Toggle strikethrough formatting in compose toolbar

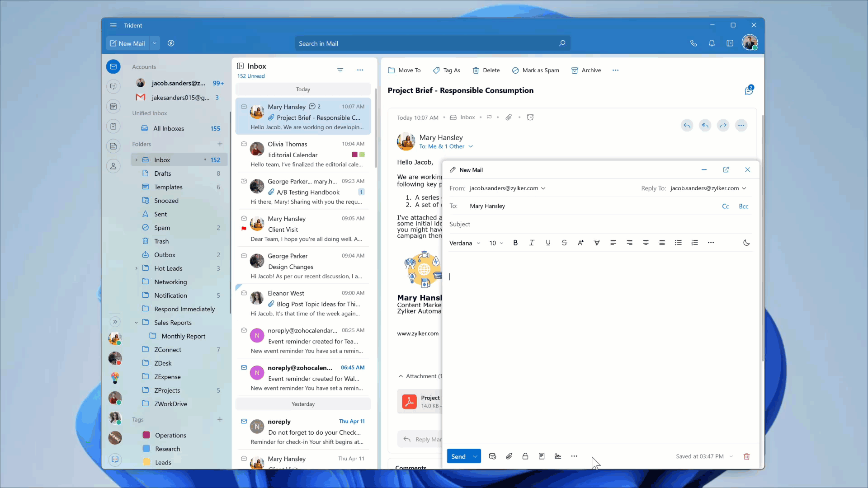click(564, 243)
